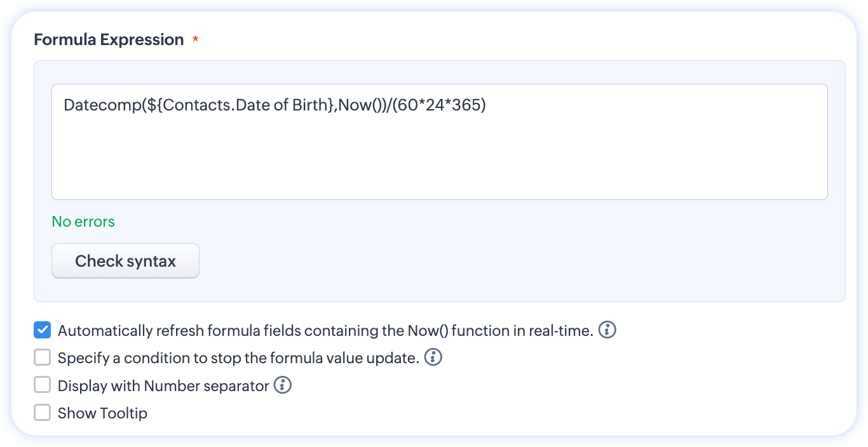Uncheck the automatically refresh formula fields checkbox
The height and width of the screenshot is (447, 868).
[43, 330]
